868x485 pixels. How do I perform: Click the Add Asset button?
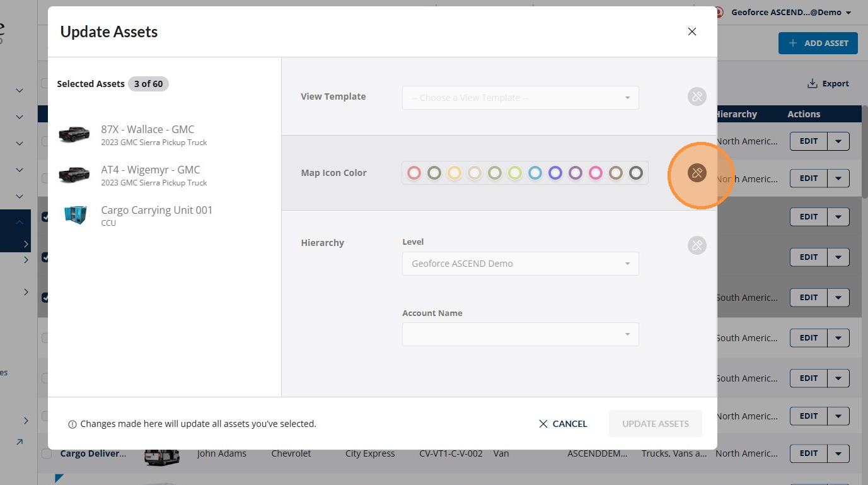tap(818, 43)
